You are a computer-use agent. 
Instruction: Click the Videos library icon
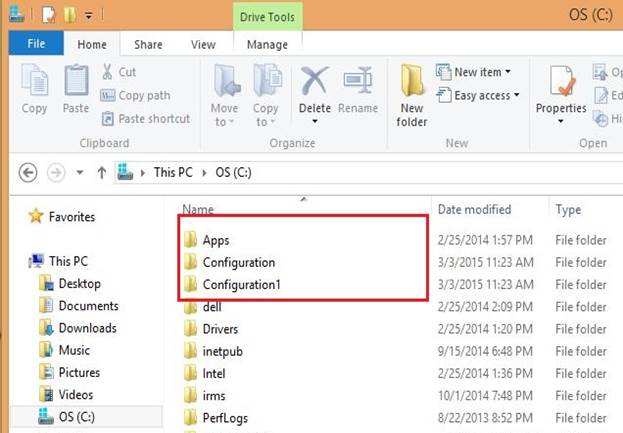click(46, 394)
